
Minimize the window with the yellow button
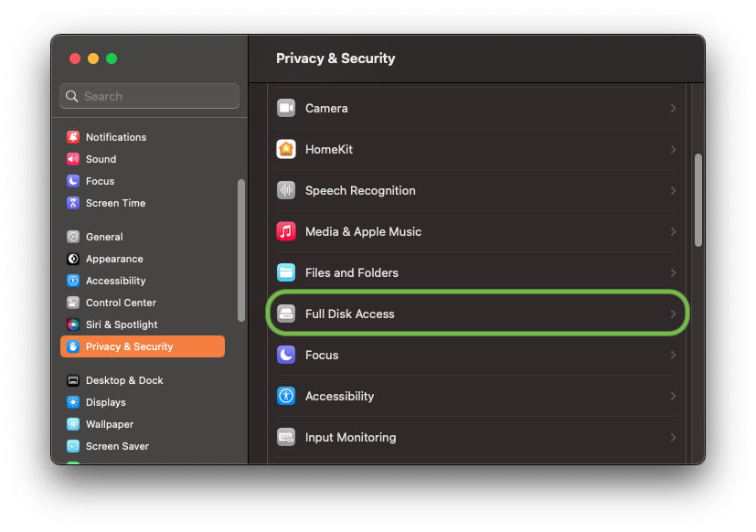point(93,59)
